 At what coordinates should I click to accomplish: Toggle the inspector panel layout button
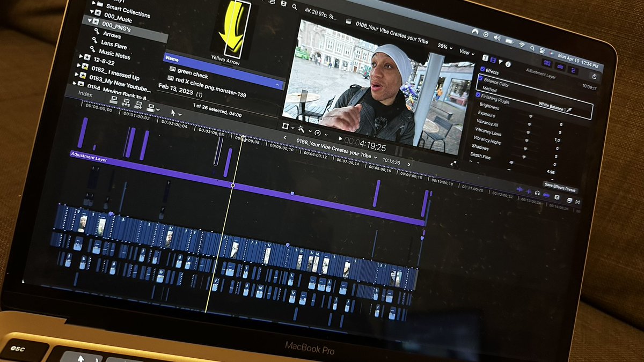coord(573,70)
